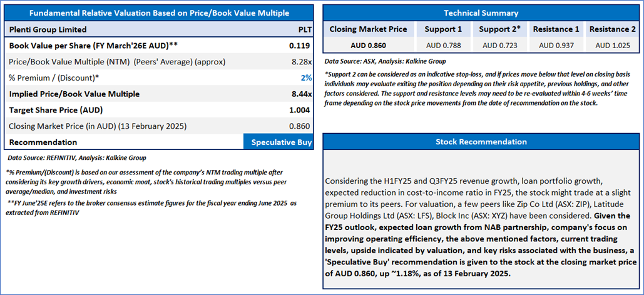
Task: Select the AUD 1.025 resistance value
Action: point(612,45)
